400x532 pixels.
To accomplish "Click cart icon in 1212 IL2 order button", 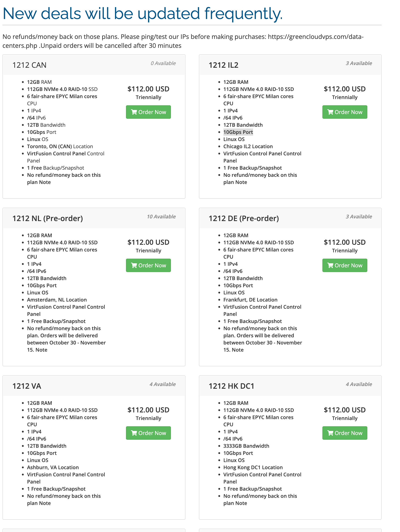I will coord(330,112).
